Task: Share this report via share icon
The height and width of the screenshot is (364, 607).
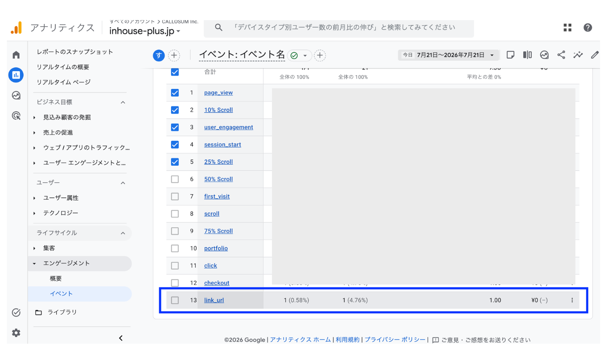Action: 561,55
